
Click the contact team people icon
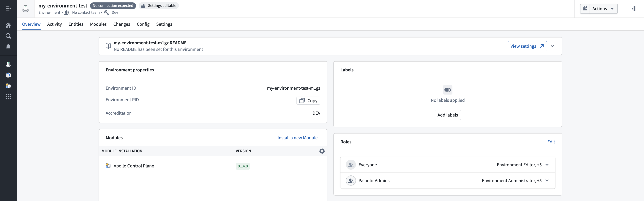click(67, 12)
